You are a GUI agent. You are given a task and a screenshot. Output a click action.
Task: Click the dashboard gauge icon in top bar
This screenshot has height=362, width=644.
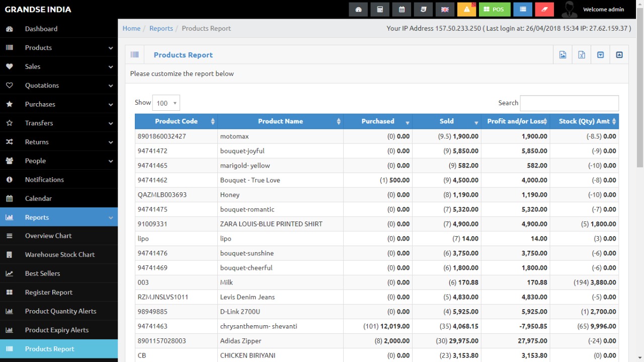(358, 10)
